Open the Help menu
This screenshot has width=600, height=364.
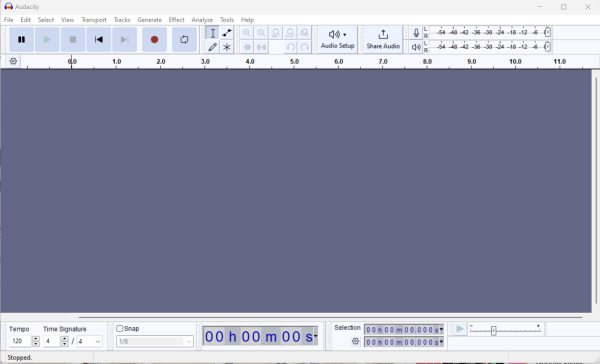247,20
